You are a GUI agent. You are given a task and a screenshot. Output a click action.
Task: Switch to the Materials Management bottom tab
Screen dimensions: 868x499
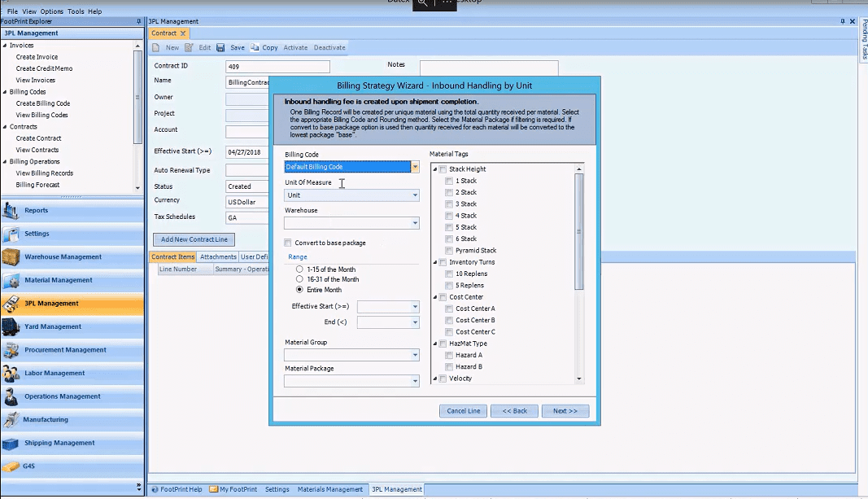(330, 489)
